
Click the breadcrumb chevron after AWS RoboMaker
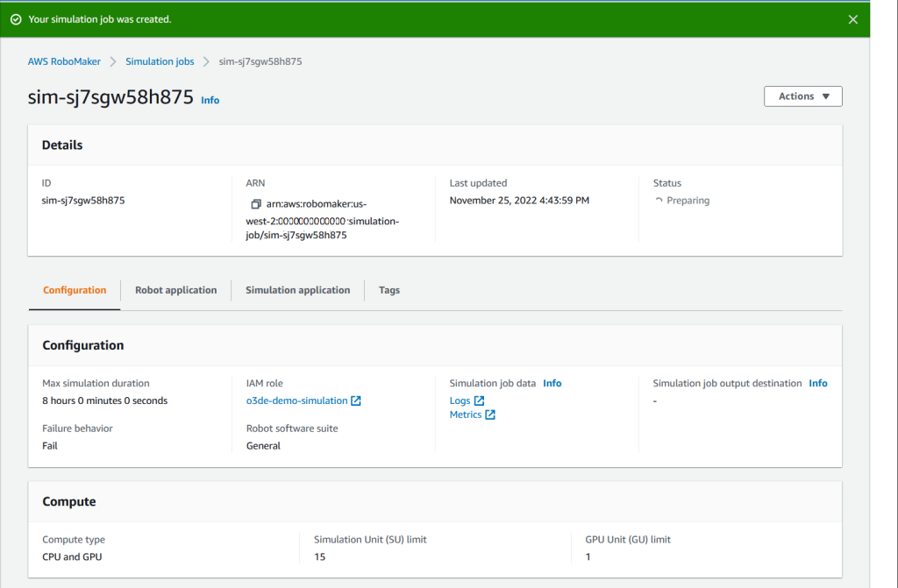click(x=113, y=61)
